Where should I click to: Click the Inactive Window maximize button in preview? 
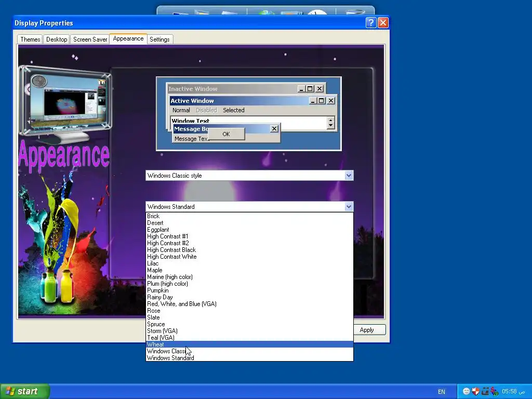[x=310, y=88]
